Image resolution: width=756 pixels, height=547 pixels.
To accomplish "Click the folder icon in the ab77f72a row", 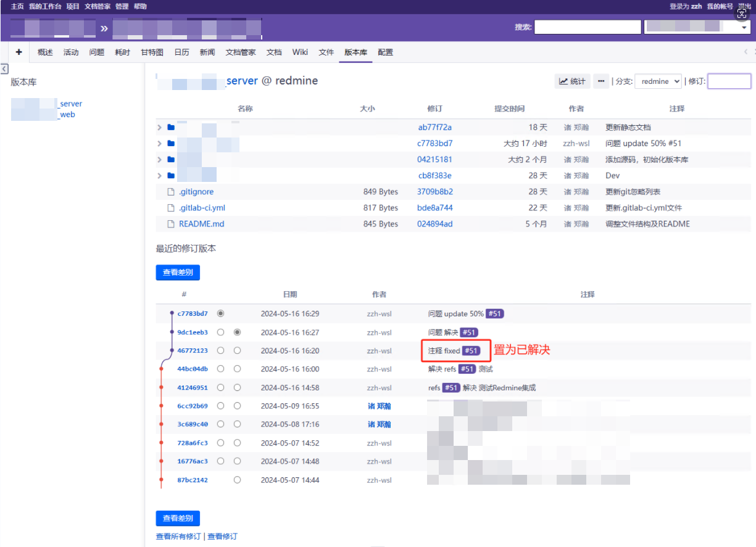I will click(x=171, y=128).
